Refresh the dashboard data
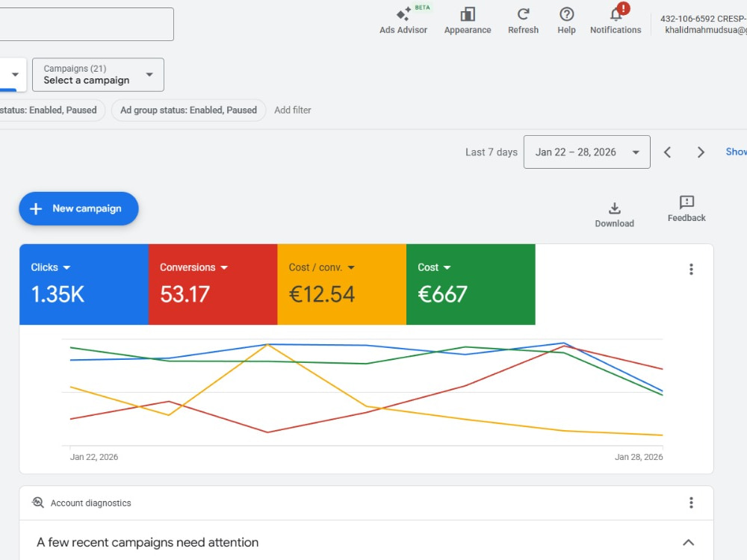This screenshot has width=747, height=560. tap(523, 20)
